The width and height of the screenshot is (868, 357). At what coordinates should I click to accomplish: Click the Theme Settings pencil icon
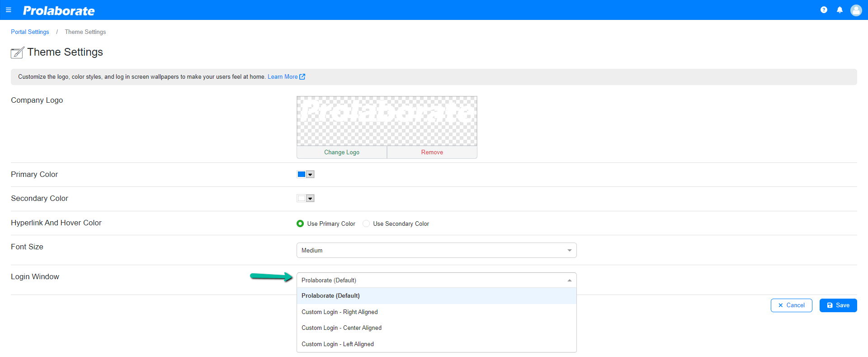click(17, 52)
